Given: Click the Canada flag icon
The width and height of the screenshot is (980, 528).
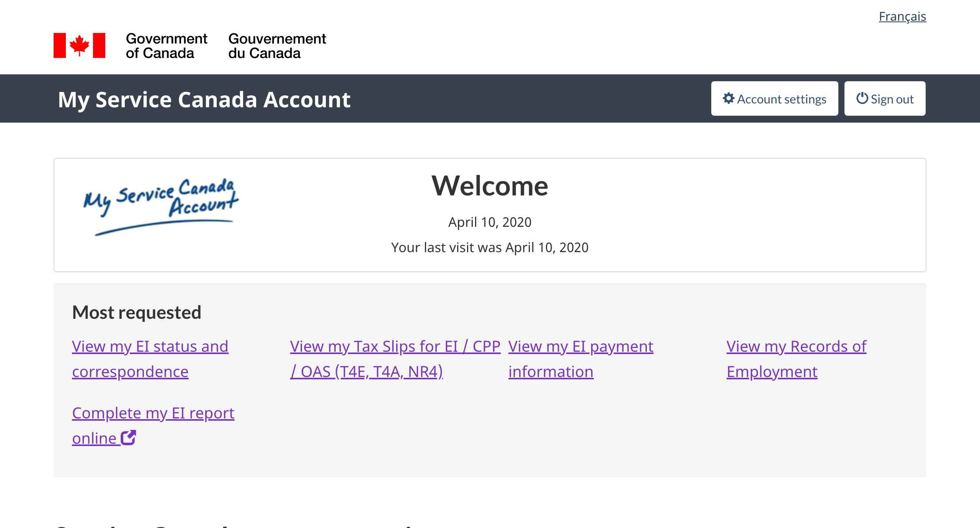Looking at the screenshot, I should pyautogui.click(x=79, y=46).
